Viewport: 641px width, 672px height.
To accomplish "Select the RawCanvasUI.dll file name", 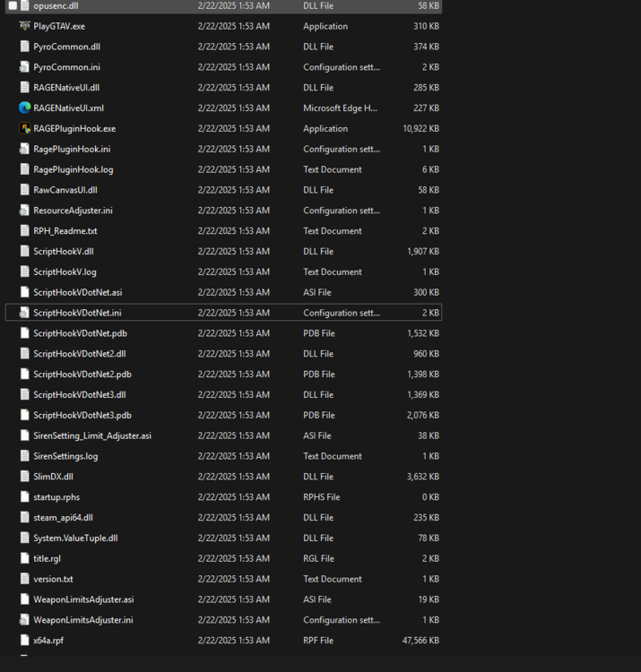I will point(65,190).
